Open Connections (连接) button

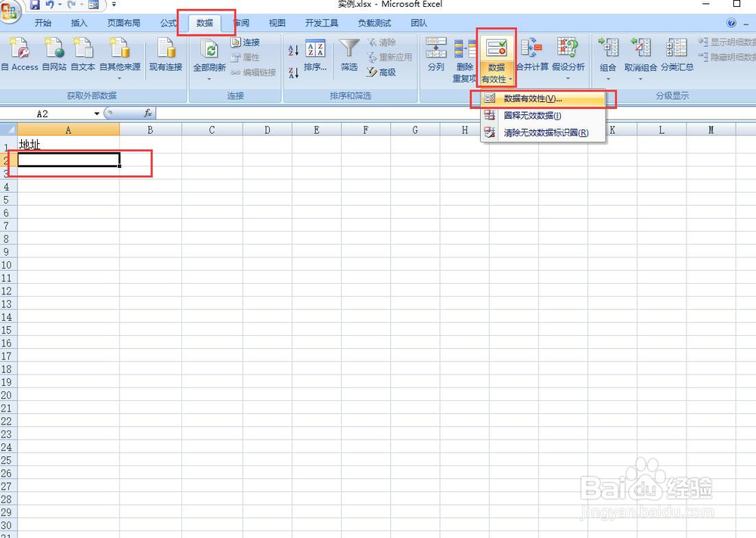tap(246, 42)
